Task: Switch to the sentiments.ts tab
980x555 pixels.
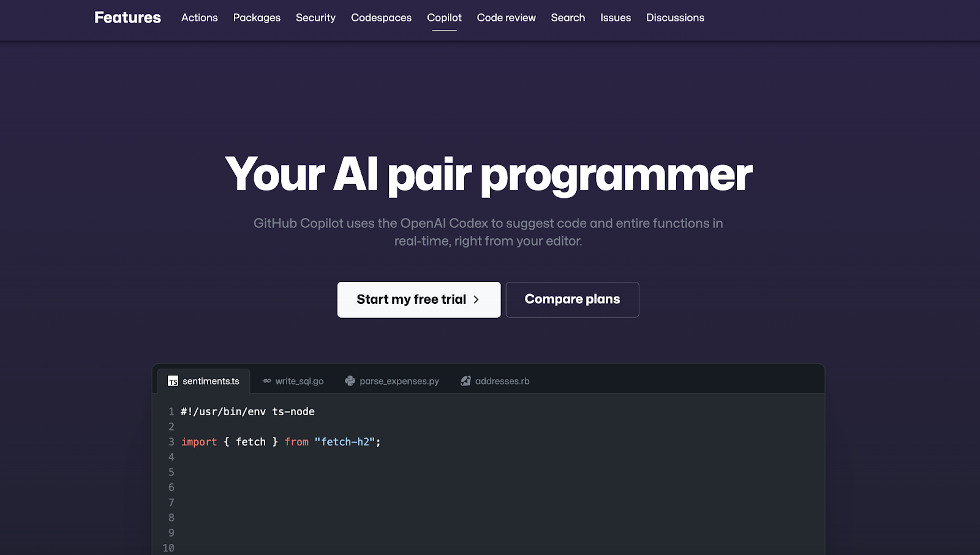Action: pos(204,381)
